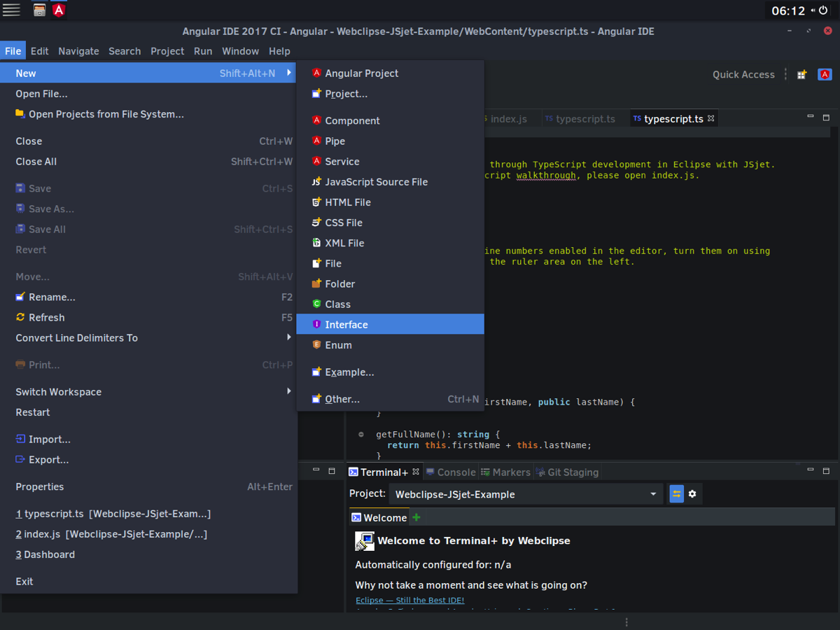The image size is (840, 630).
Task: Click the Quick Access search field
Action: (x=743, y=74)
